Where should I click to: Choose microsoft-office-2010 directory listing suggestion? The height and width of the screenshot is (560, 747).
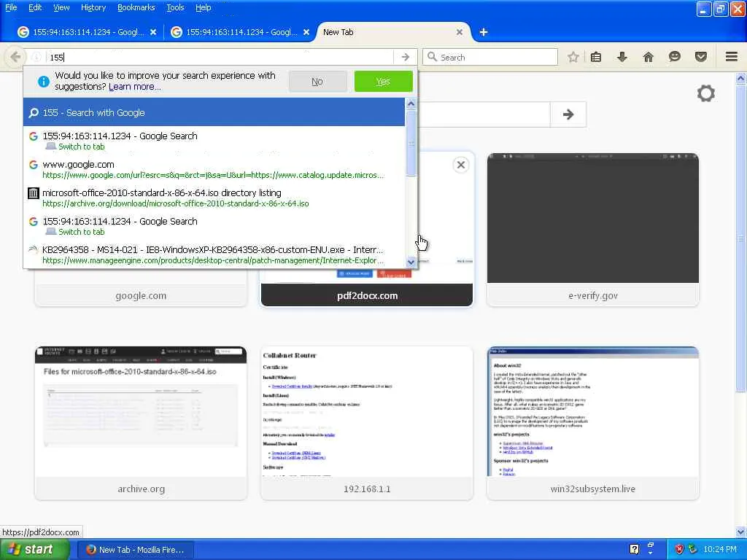(x=214, y=198)
